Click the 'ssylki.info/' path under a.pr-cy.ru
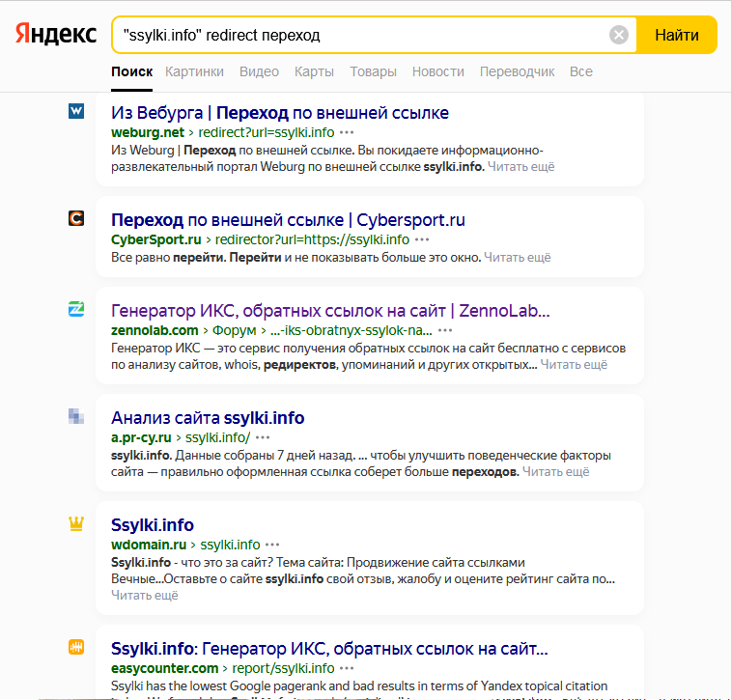731x700 pixels. pos(217,438)
